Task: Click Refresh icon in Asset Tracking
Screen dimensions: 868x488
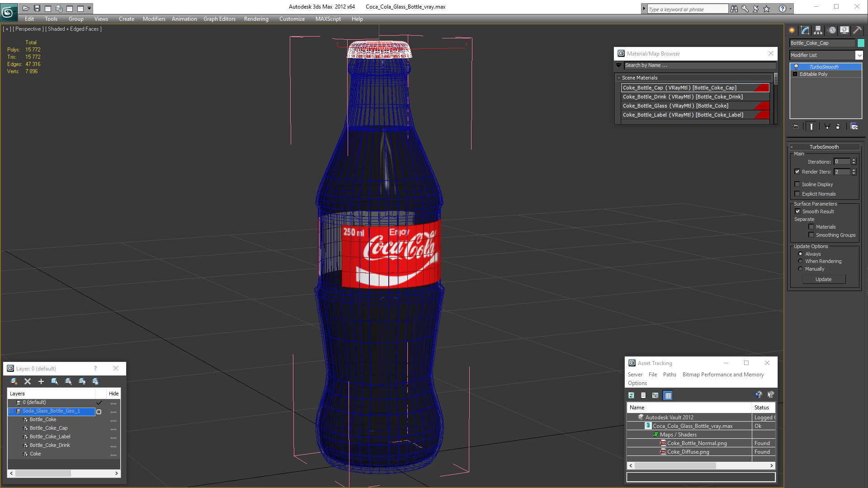Action: click(x=631, y=395)
